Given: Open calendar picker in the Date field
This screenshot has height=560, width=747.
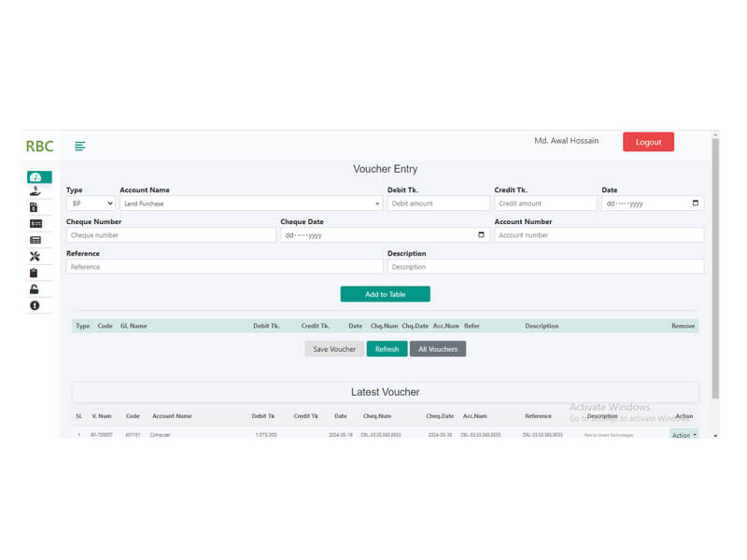Looking at the screenshot, I should click(696, 203).
